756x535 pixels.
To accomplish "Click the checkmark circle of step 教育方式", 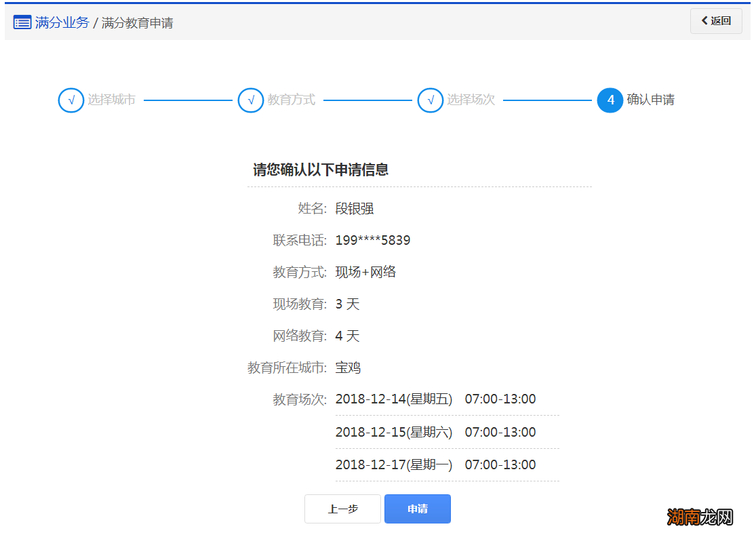I will 251,100.
